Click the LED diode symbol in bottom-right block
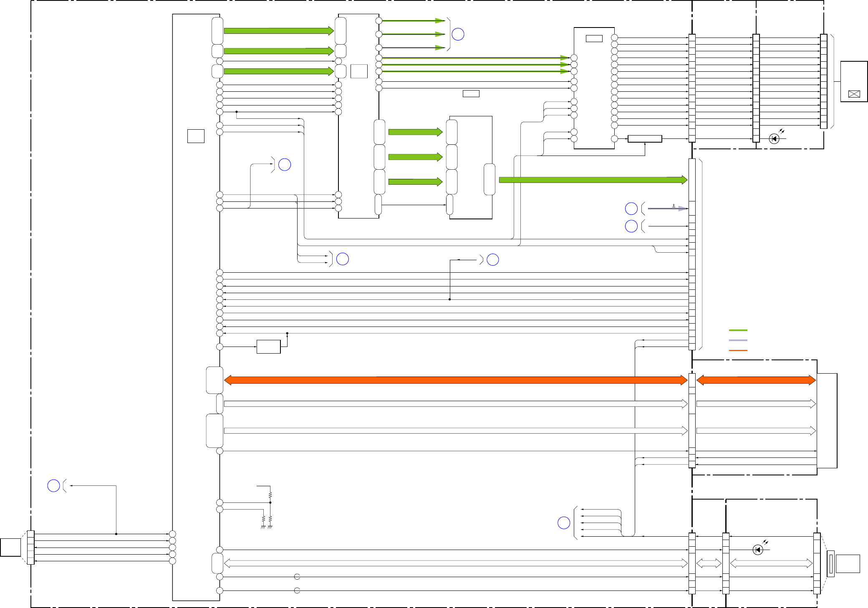Viewport: 868px width, 608px height. (x=758, y=550)
